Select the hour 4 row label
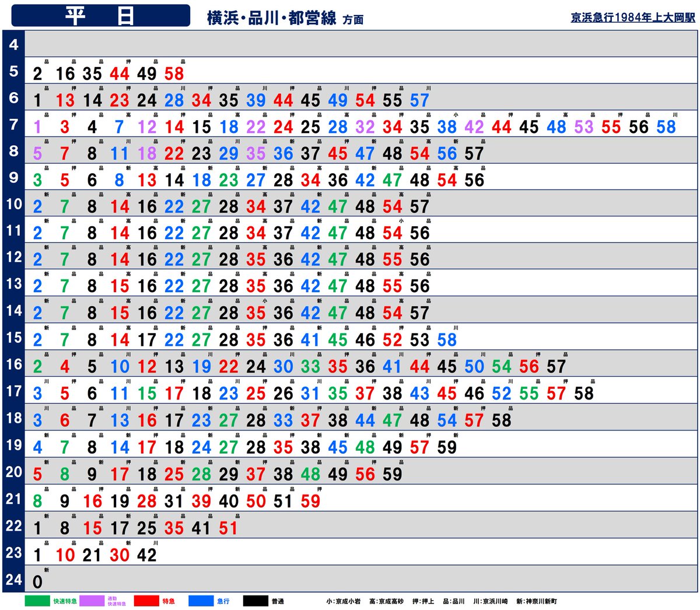 (14, 44)
